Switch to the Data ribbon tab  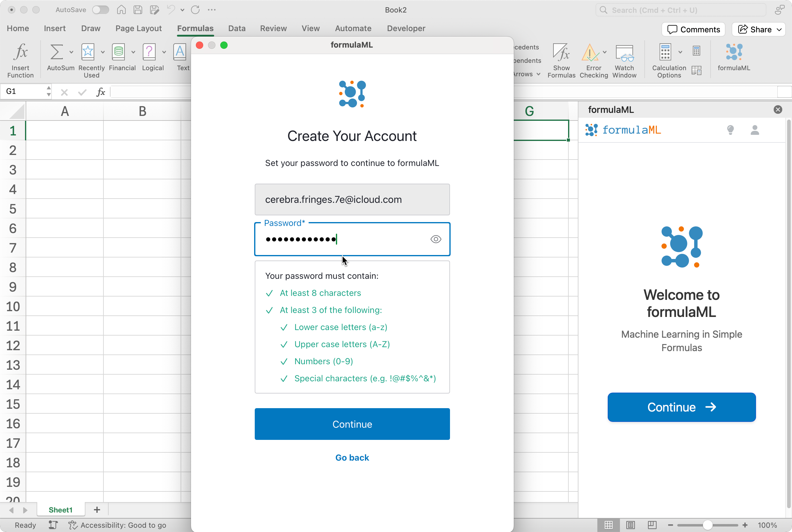point(236,28)
